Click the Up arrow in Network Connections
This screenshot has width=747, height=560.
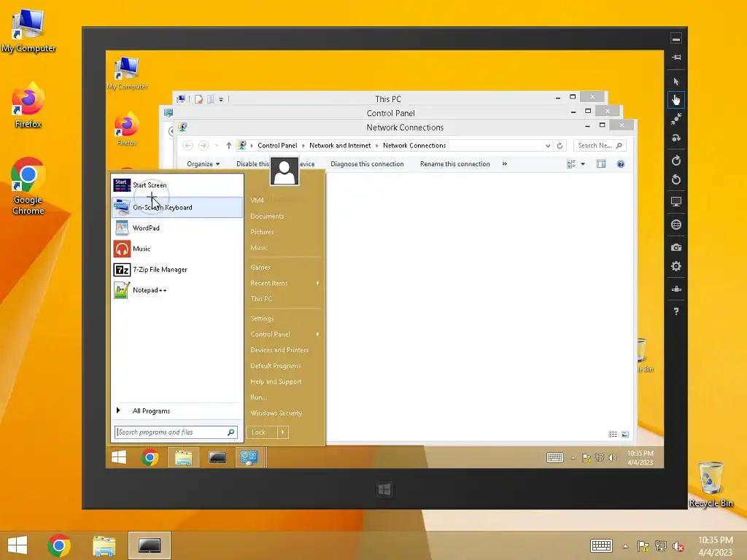228,146
